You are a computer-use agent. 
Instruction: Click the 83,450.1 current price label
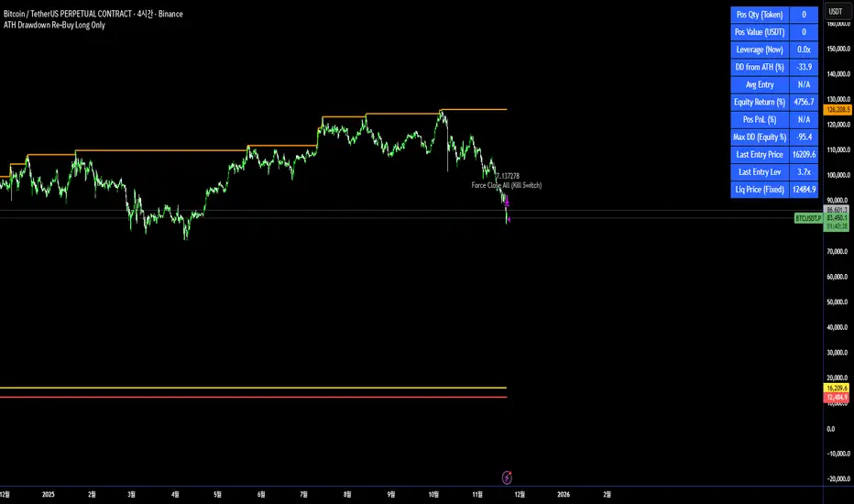click(838, 218)
